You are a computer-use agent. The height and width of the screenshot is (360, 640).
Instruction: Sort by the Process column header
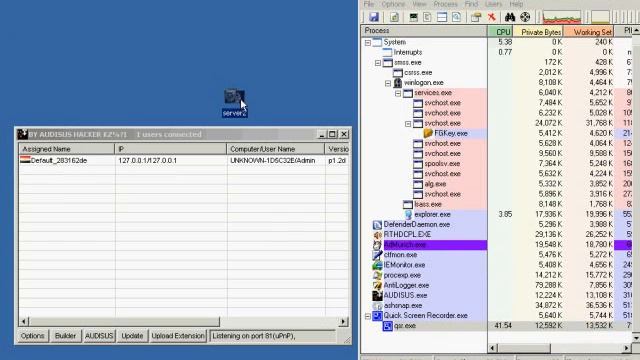pos(424,31)
